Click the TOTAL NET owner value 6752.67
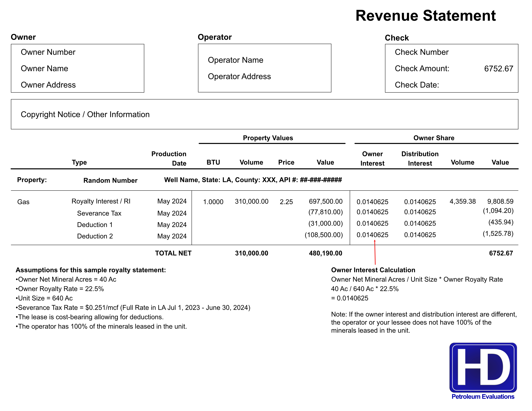The width and height of the screenshot is (532, 411). (x=501, y=253)
